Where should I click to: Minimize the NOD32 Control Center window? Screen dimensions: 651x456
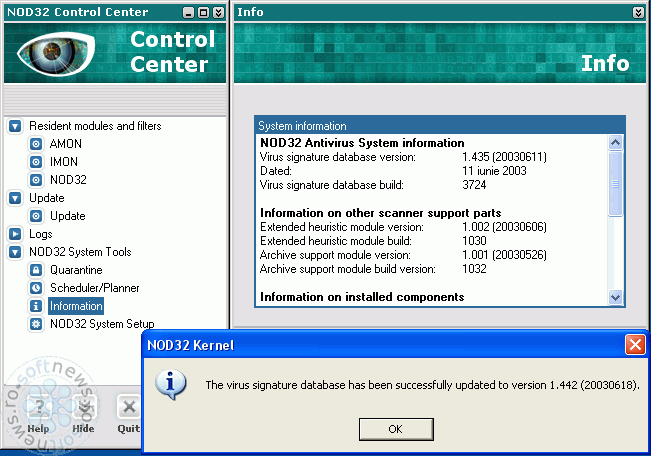tap(188, 12)
